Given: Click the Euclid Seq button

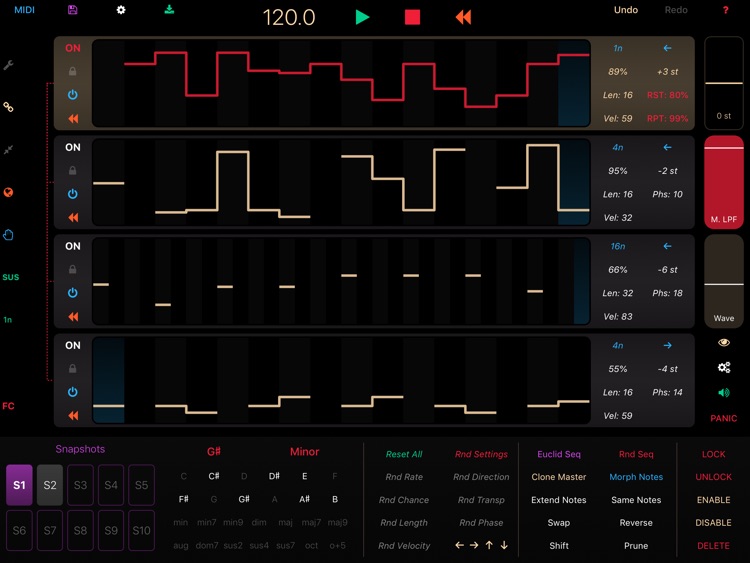Looking at the screenshot, I should coord(559,454).
